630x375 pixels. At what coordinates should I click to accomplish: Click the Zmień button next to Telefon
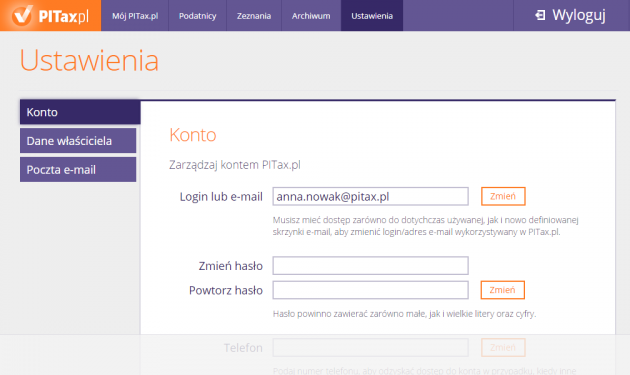tap(503, 347)
